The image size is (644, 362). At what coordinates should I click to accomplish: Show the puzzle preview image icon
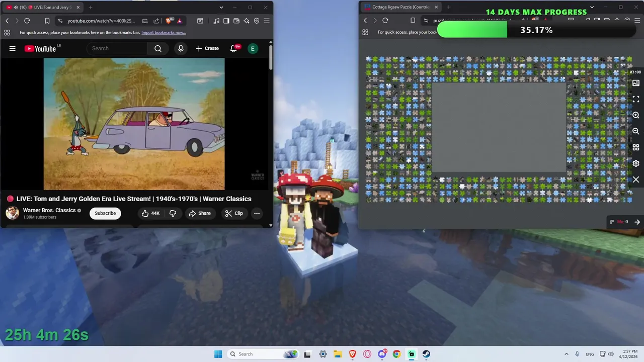pos(636,83)
